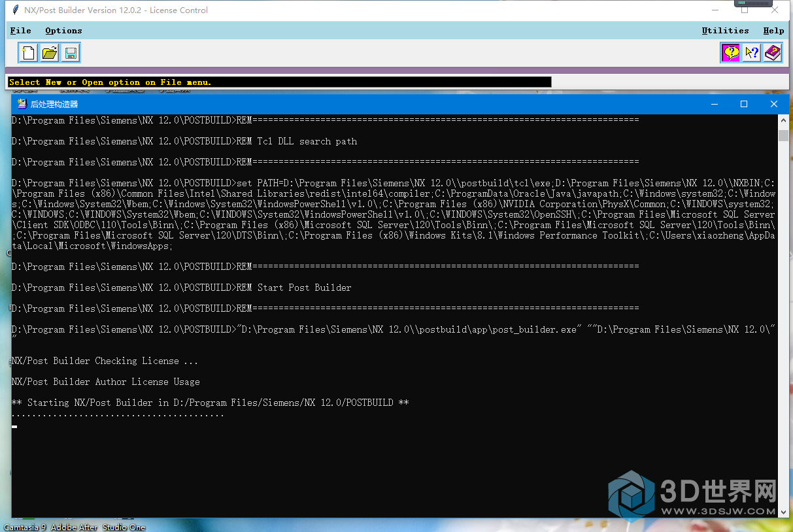Viewport: 793px width, 532px height.
Task: Open the console window system menu icon
Action: (x=22, y=104)
